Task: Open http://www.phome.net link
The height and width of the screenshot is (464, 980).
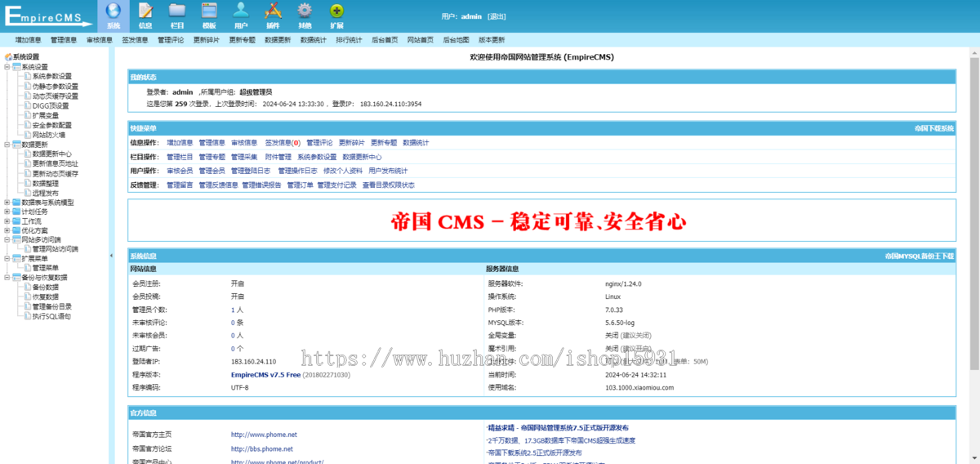Action: point(264,435)
